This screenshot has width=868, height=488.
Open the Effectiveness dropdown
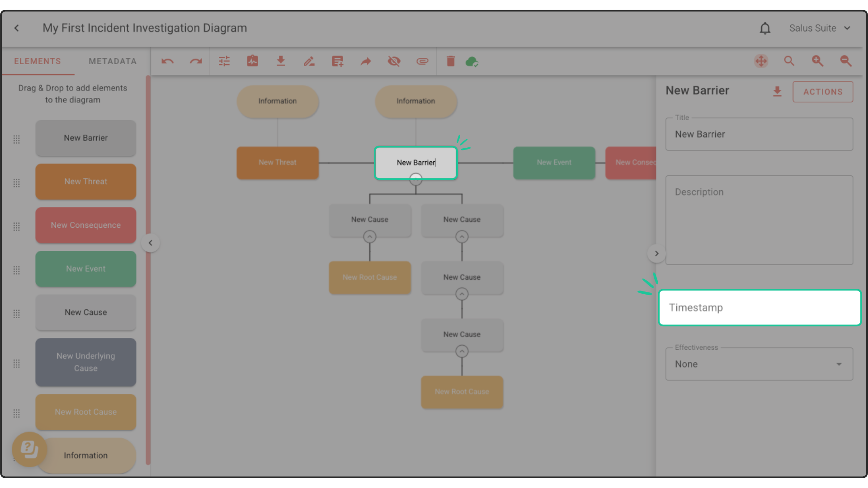759,364
